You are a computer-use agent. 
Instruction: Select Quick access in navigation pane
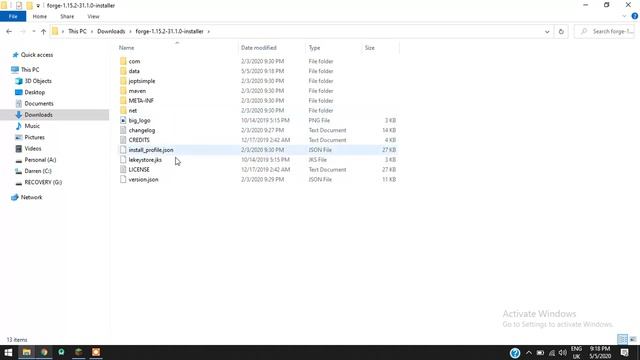pyautogui.click(x=37, y=55)
